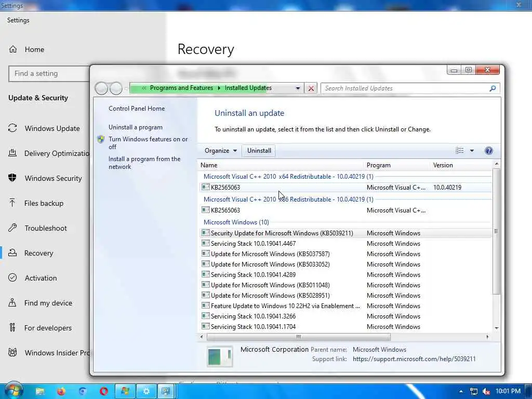Open Uninstall a program link

pyautogui.click(x=136, y=127)
